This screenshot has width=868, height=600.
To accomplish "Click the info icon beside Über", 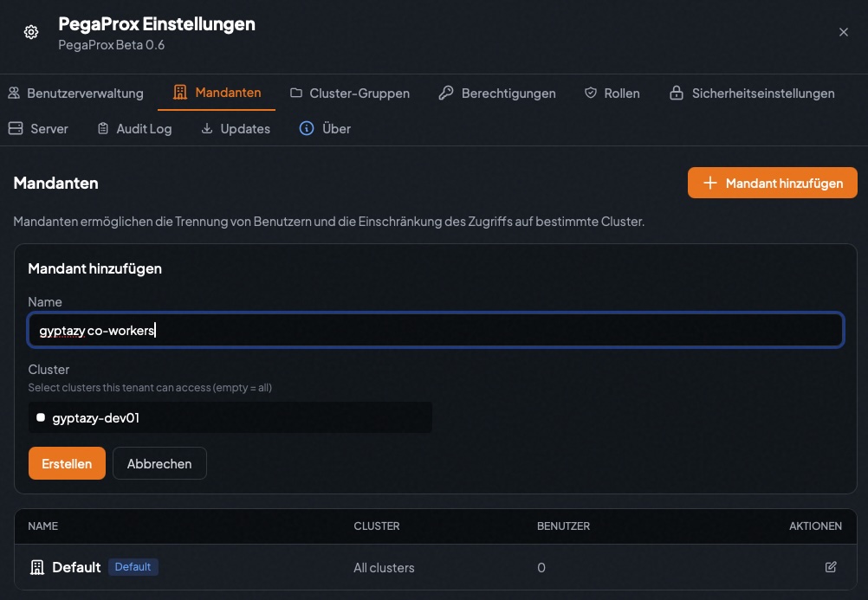I will [305, 127].
